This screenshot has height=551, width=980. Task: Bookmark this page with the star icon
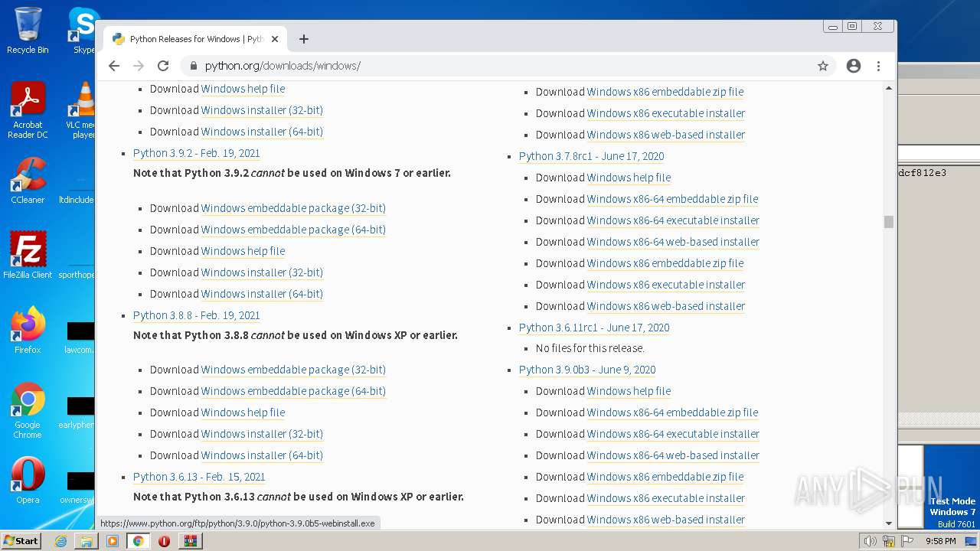click(x=823, y=66)
